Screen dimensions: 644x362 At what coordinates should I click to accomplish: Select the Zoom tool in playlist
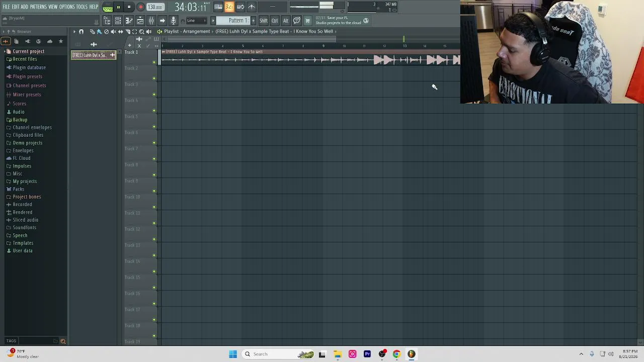click(141, 32)
